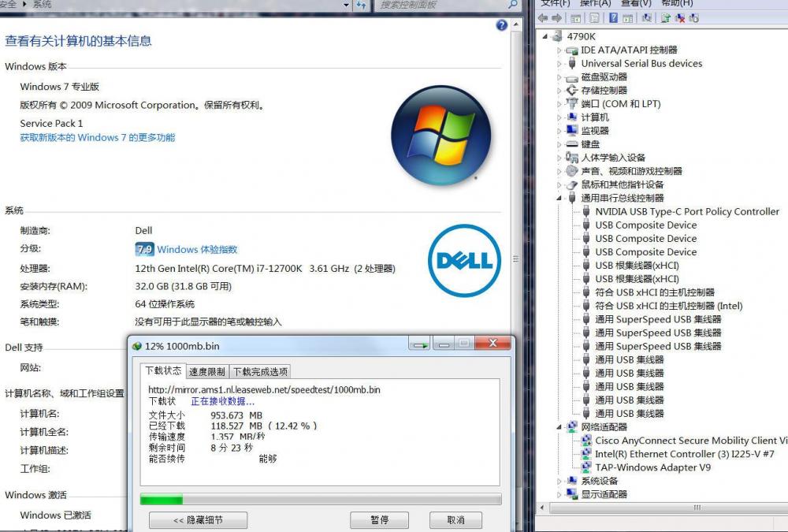Click the download URL text 1000mb.bin
The height and width of the screenshot is (532, 788).
(264, 389)
